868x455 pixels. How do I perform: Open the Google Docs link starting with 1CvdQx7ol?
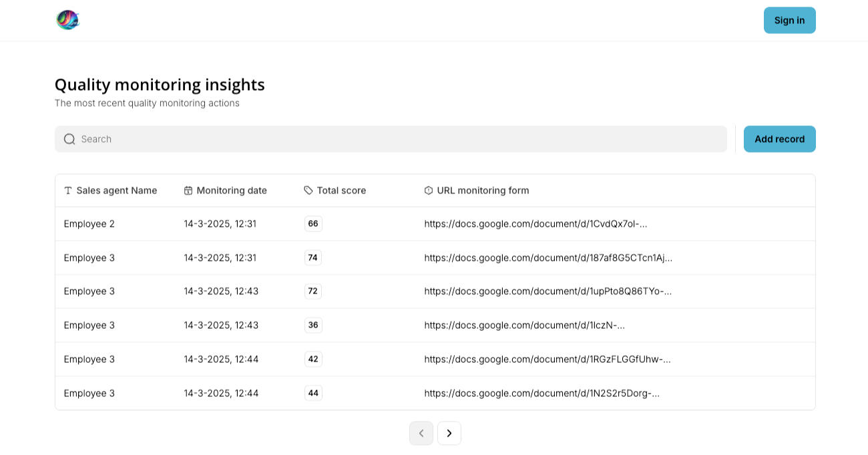pos(535,224)
